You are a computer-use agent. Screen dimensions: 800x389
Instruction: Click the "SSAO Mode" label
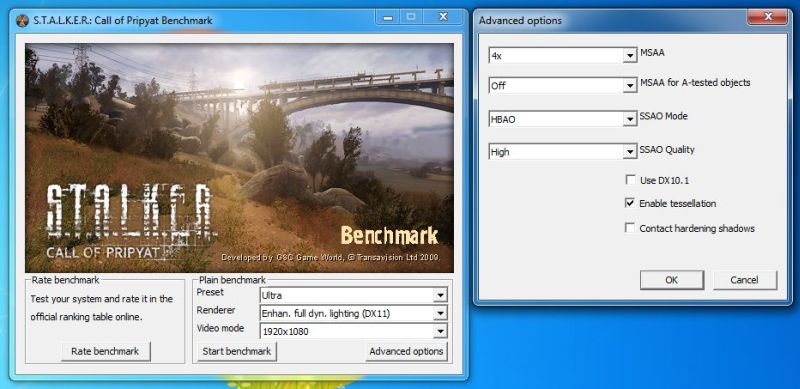coord(664,116)
